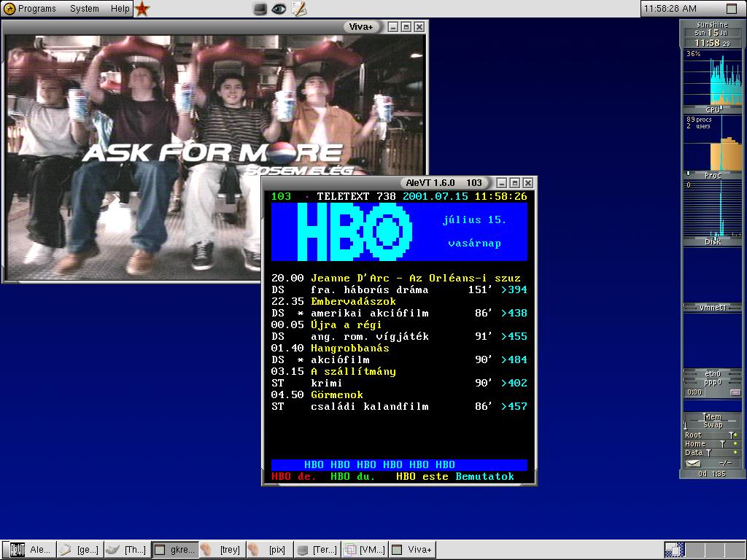Click the CPU usage chart in gkrellm
The height and width of the screenshot is (560, 747).
(x=712, y=80)
